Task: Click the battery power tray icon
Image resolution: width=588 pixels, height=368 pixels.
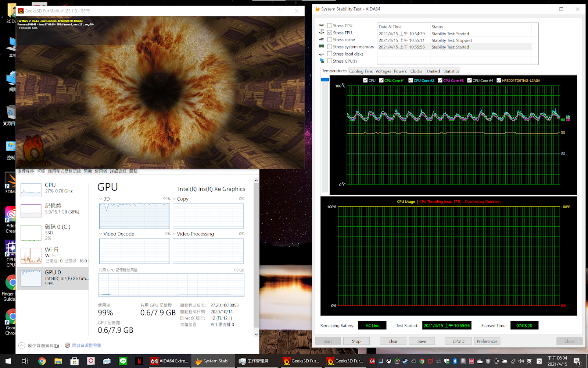Action: pos(505,361)
